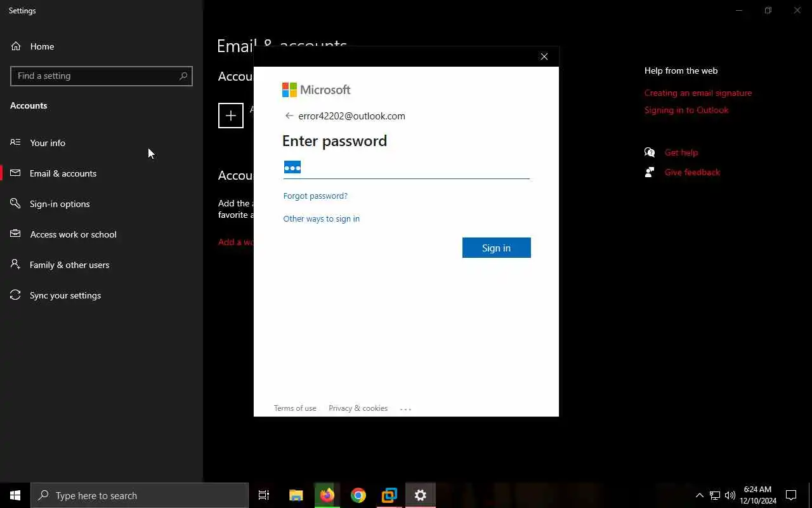Image resolution: width=812 pixels, height=508 pixels.
Task: Click the Home icon in Settings sidebar
Action: click(16, 46)
